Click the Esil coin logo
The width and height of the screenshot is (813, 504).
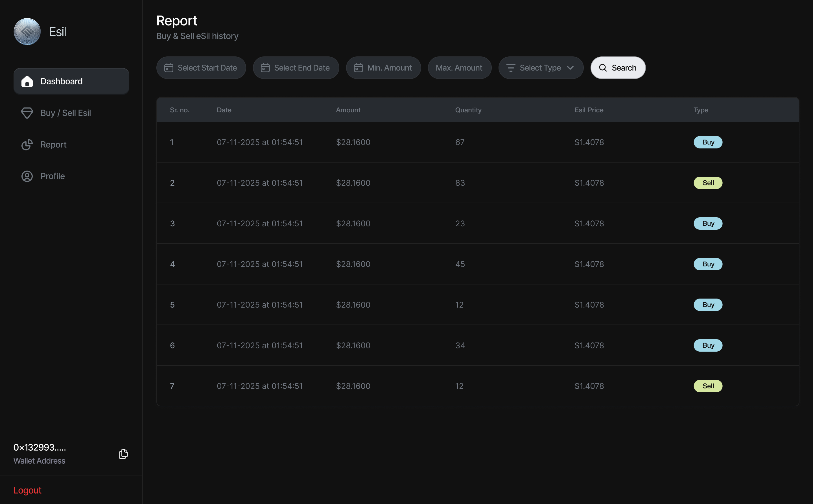click(x=27, y=32)
